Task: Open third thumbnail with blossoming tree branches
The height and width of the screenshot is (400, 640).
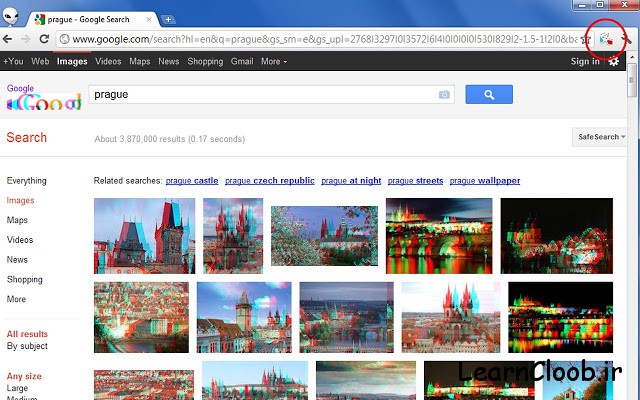Action: coord(324,236)
